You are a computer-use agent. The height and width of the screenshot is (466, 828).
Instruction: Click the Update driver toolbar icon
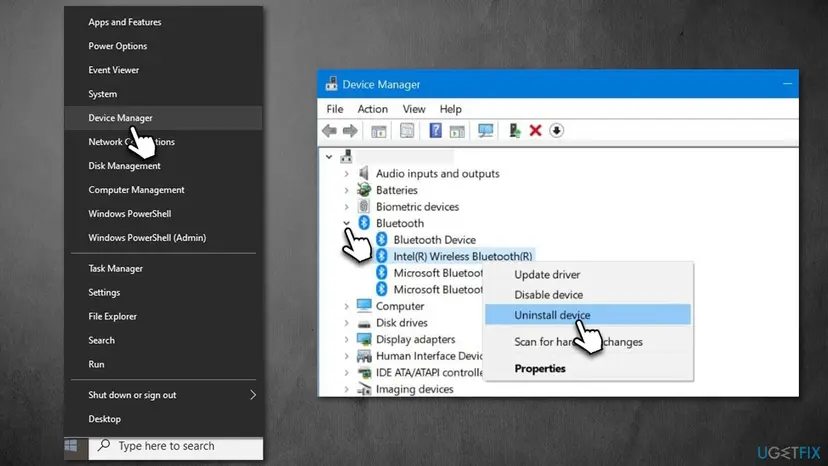(514, 131)
